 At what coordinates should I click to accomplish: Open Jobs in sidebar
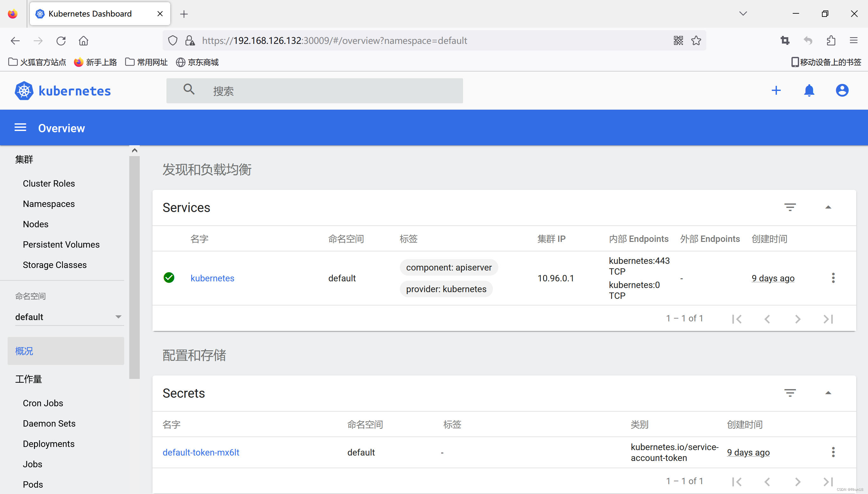click(32, 464)
